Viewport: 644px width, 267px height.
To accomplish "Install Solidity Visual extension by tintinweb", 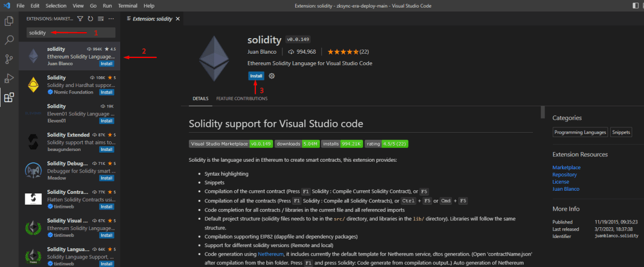I will point(107,235).
